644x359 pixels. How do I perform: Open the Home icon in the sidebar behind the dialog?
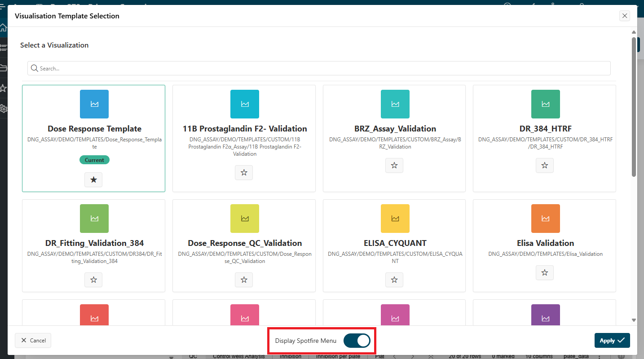point(3,28)
